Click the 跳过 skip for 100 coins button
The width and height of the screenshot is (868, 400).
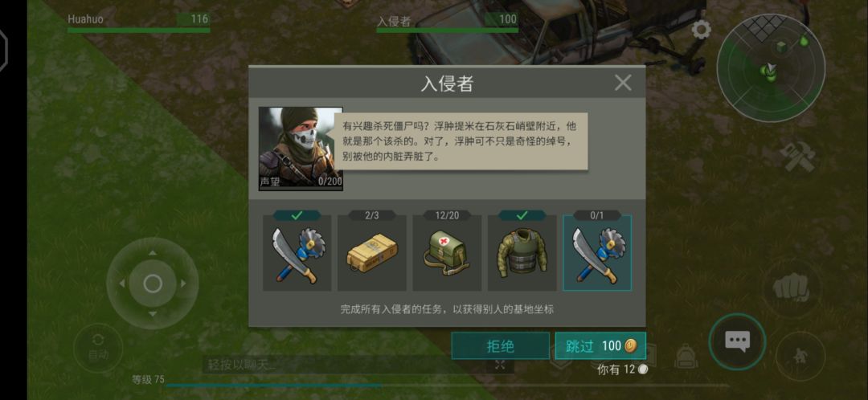coord(600,346)
